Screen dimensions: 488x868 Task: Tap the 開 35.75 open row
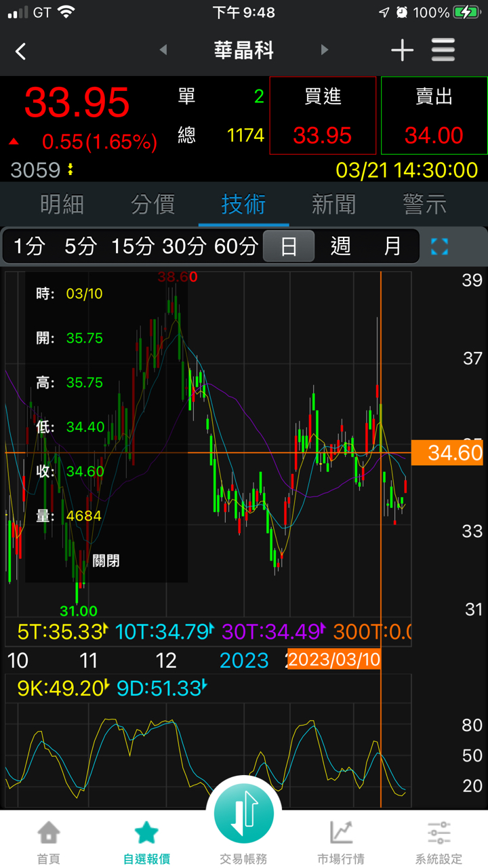(69, 338)
